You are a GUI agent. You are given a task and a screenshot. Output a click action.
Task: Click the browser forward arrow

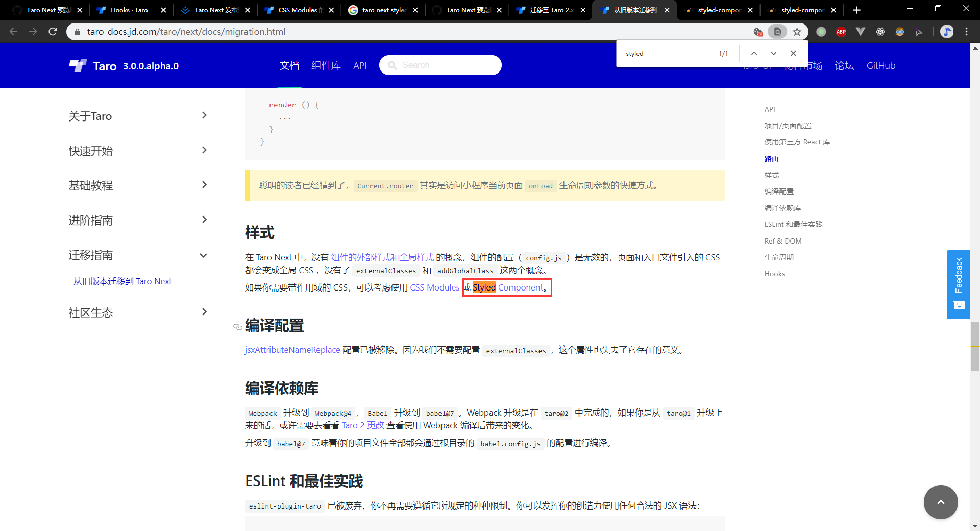(33, 32)
